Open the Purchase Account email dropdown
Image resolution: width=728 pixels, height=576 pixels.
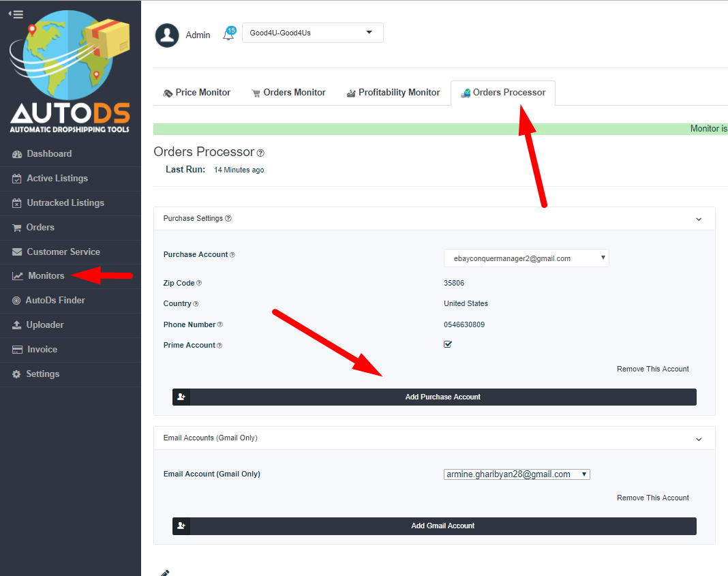click(526, 258)
